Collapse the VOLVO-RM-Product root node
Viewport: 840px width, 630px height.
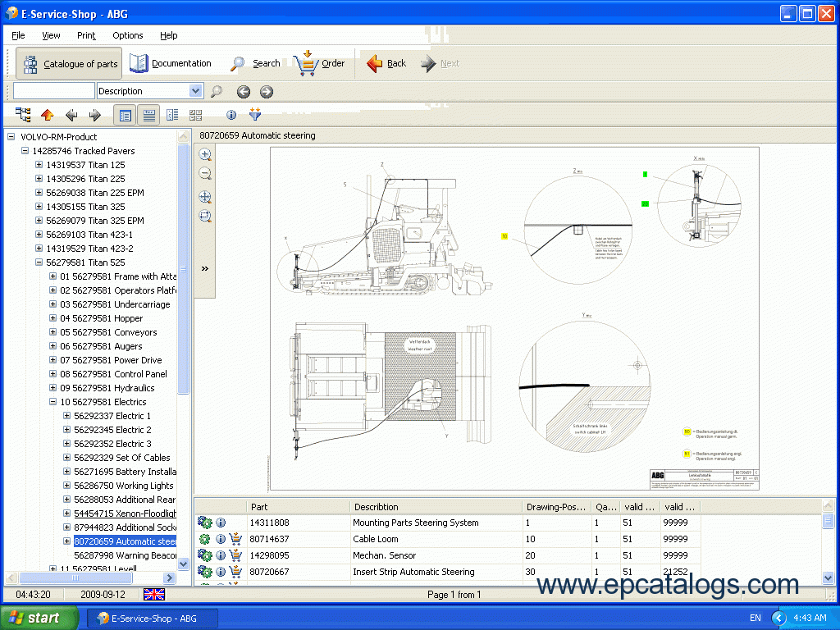tap(11, 137)
